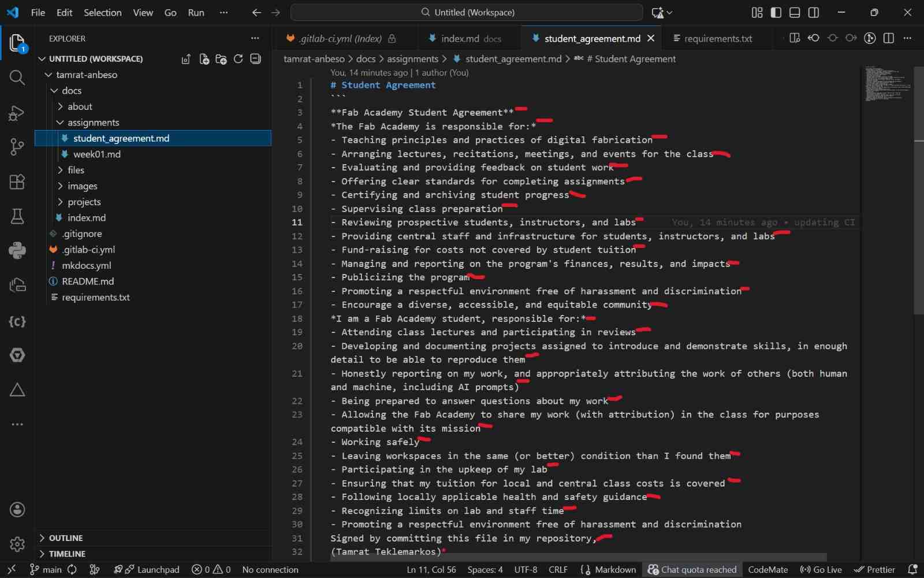Toggle the Secondary Side Bar visibility
This screenshot has width=924, height=578.
click(x=814, y=12)
